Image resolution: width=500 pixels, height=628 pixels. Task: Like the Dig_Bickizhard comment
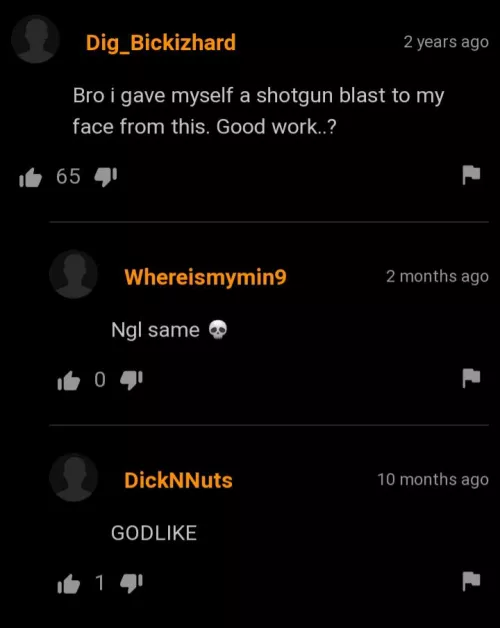click(x=30, y=177)
